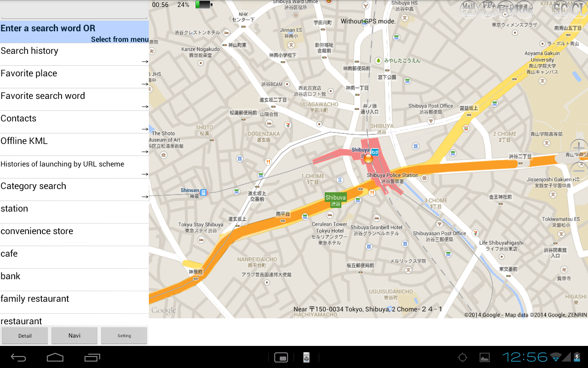Tap the SC round map button
This screenshot has height=368, width=588.
[561, 9]
